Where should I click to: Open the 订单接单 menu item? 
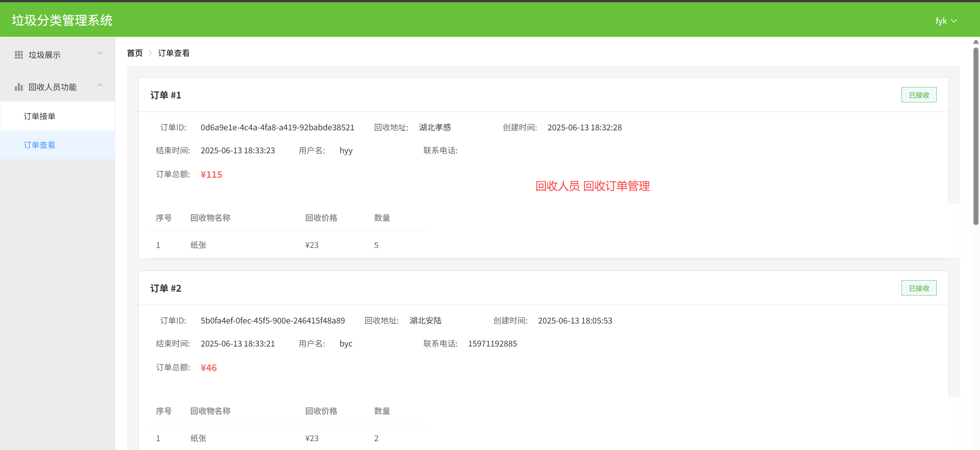[x=39, y=116]
